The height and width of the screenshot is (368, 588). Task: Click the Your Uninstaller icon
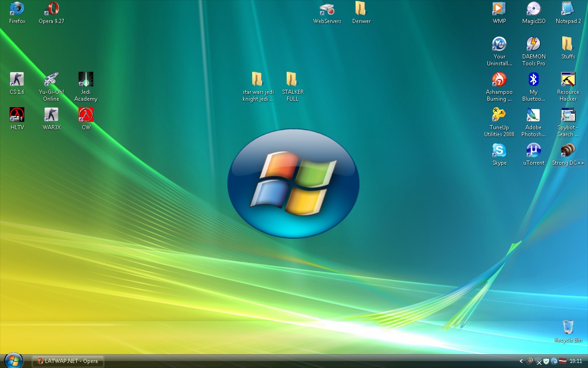tap(499, 52)
